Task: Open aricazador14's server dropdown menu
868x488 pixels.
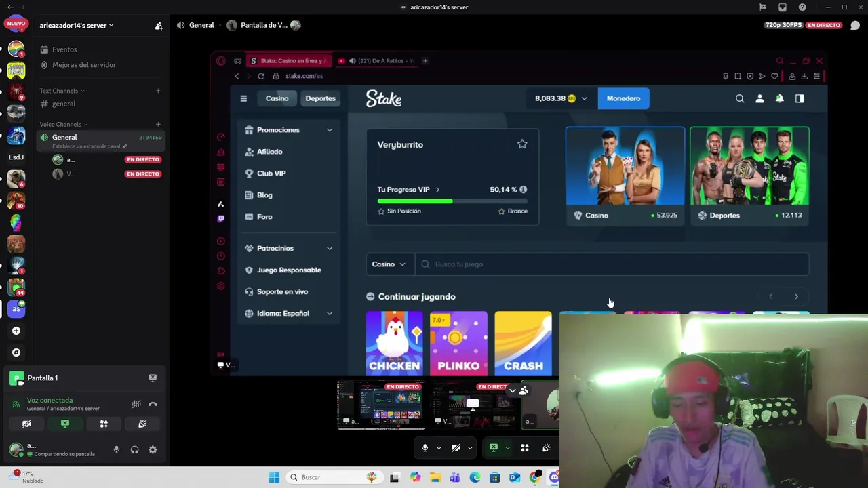Action: click(x=77, y=26)
